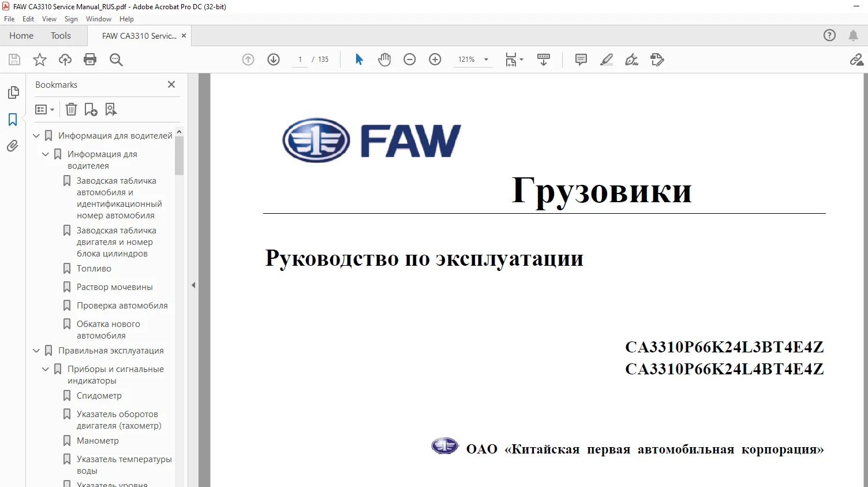
Task: Collapse the navigation pane with side arrow
Action: coord(193,285)
